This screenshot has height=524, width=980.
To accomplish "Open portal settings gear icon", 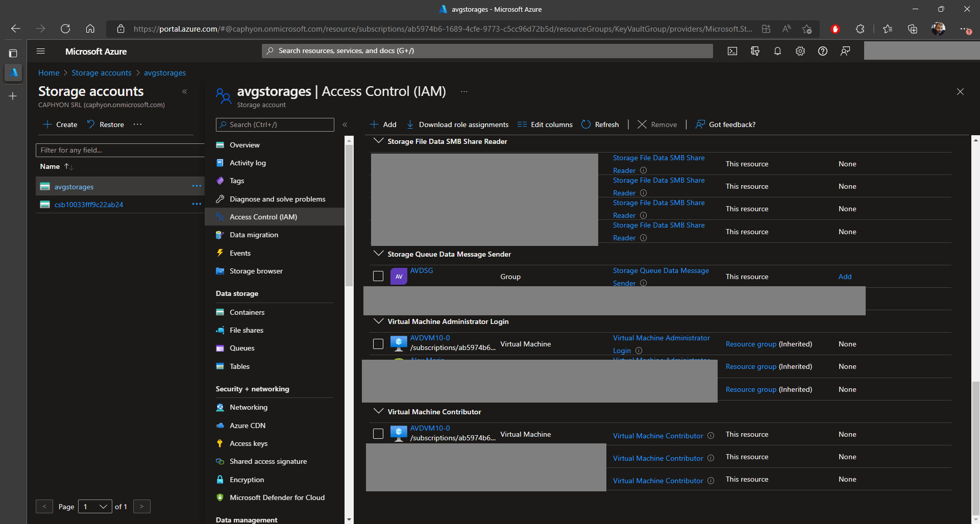I will (800, 51).
